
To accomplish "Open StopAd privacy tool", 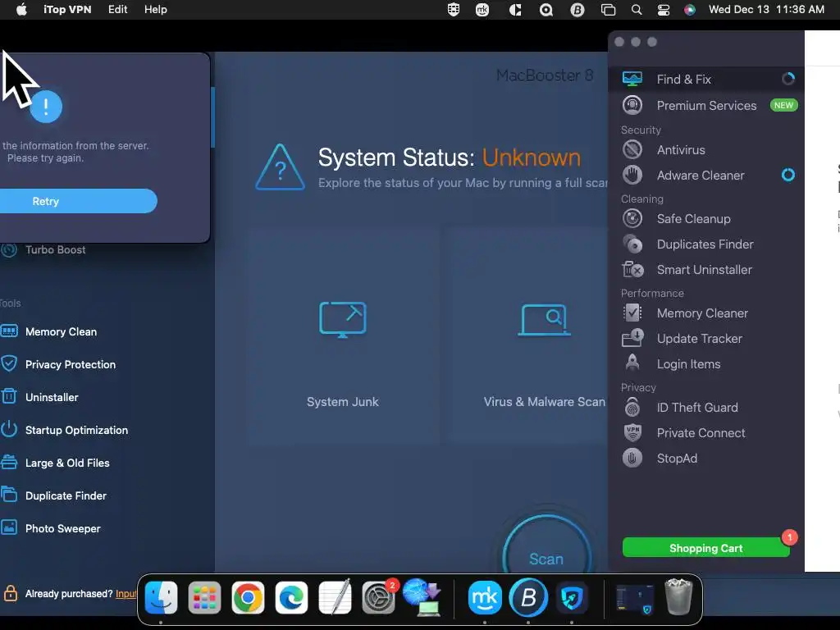I will (706, 459).
